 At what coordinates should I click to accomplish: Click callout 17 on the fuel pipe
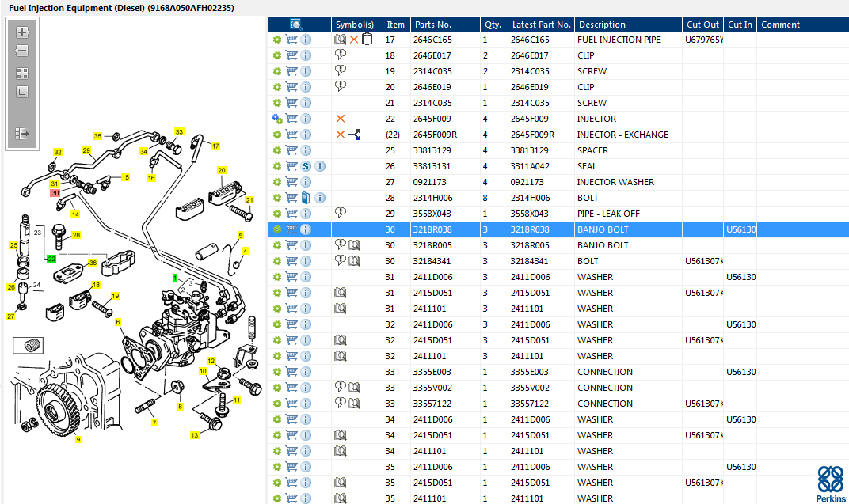(x=215, y=146)
